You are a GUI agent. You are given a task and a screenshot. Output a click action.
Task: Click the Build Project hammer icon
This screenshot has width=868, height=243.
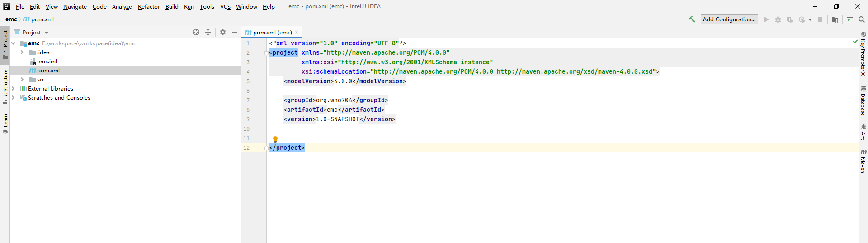(x=692, y=19)
